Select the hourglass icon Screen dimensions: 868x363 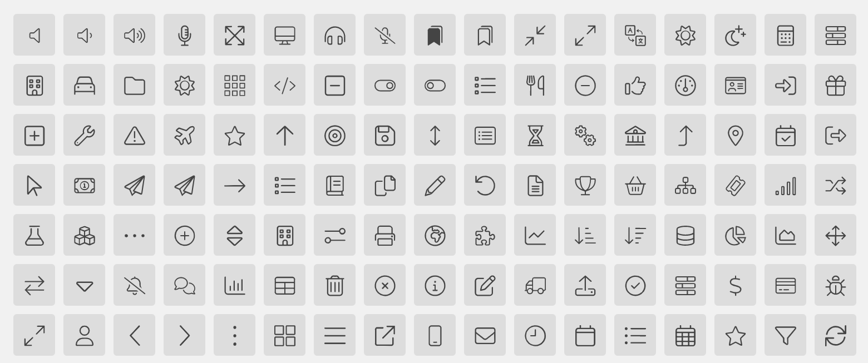(535, 135)
